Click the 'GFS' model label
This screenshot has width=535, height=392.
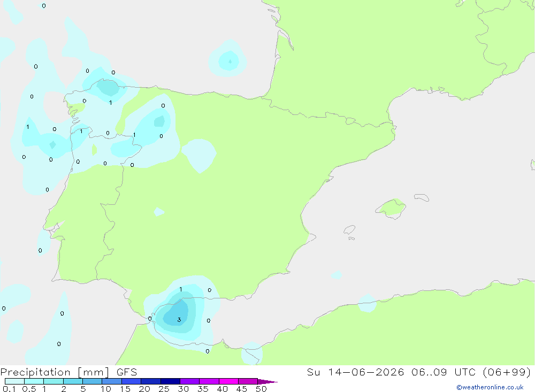[x=127, y=372]
